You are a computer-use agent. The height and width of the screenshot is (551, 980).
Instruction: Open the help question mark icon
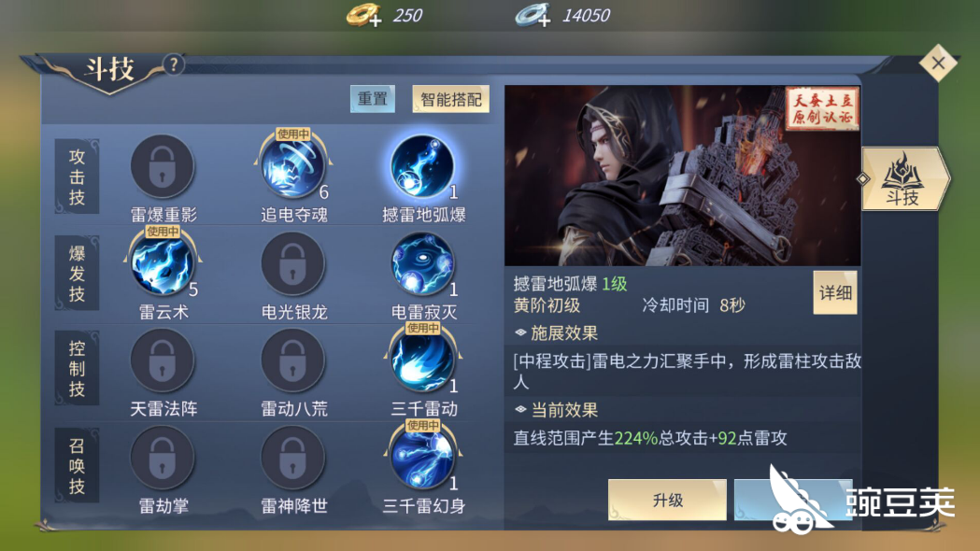point(174,64)
